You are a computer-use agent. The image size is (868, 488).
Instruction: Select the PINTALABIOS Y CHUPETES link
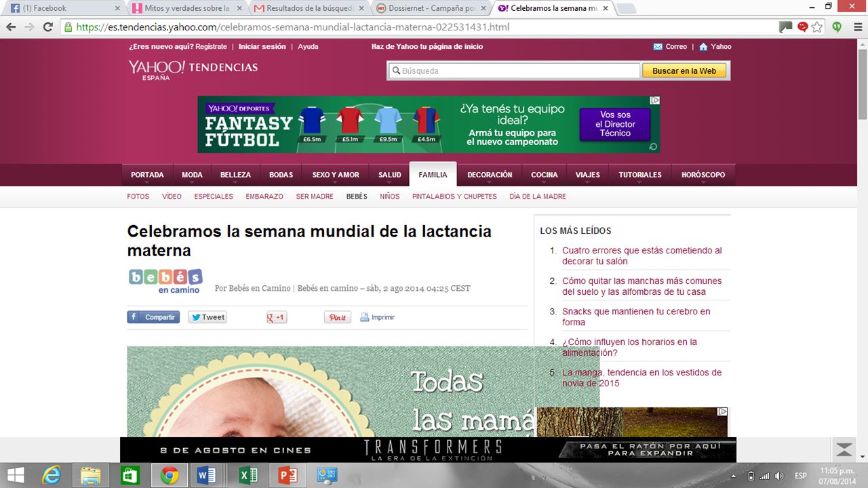pyautogui.click(x=454, y=197)
